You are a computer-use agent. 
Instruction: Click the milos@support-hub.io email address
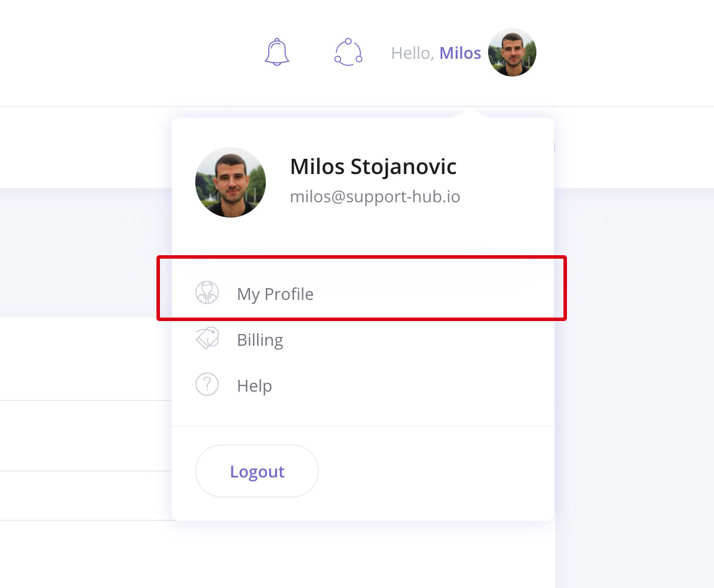tap(375, 196)
